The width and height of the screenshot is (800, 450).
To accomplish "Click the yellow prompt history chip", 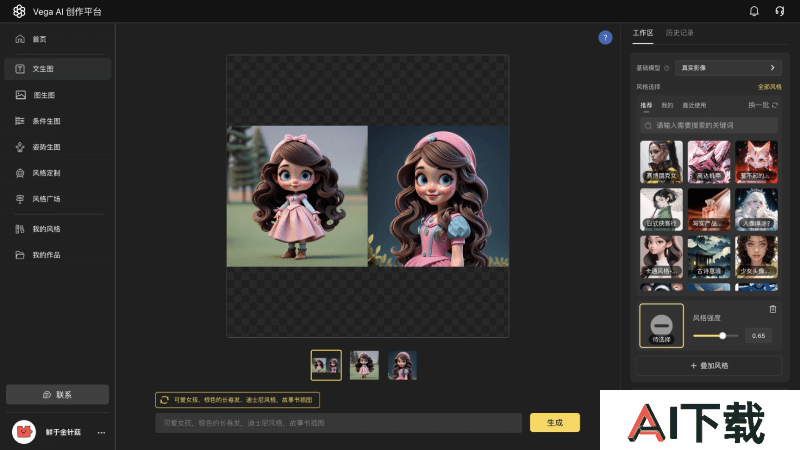I will [237, 400].
